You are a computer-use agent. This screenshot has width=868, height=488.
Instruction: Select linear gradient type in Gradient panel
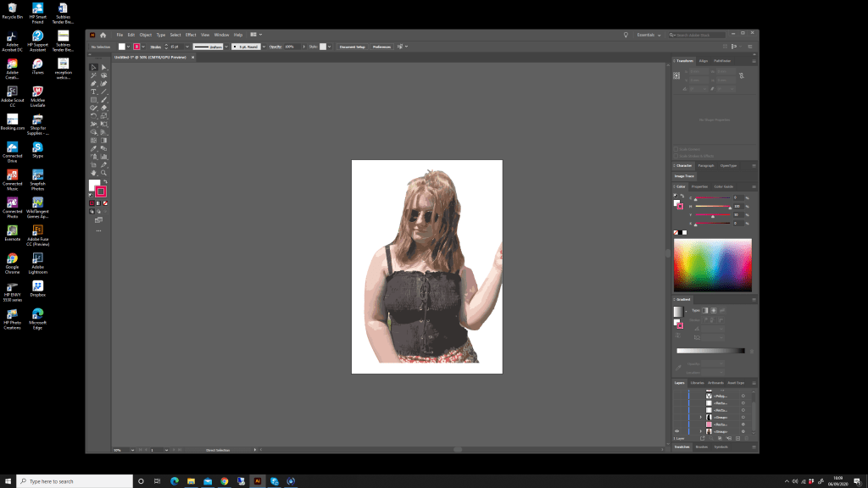[704, 311]
